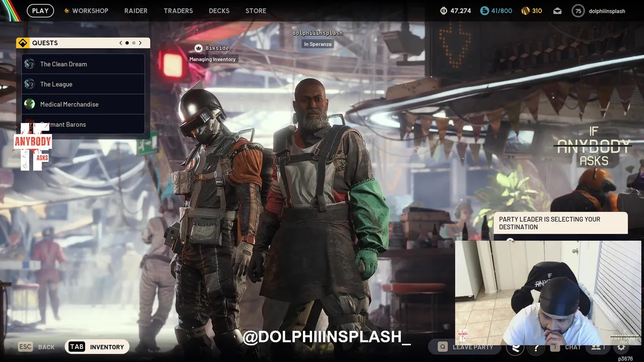Go to previous quests page arrow
Viewport: 644px width, 362px height.
(x=121, y=43)
